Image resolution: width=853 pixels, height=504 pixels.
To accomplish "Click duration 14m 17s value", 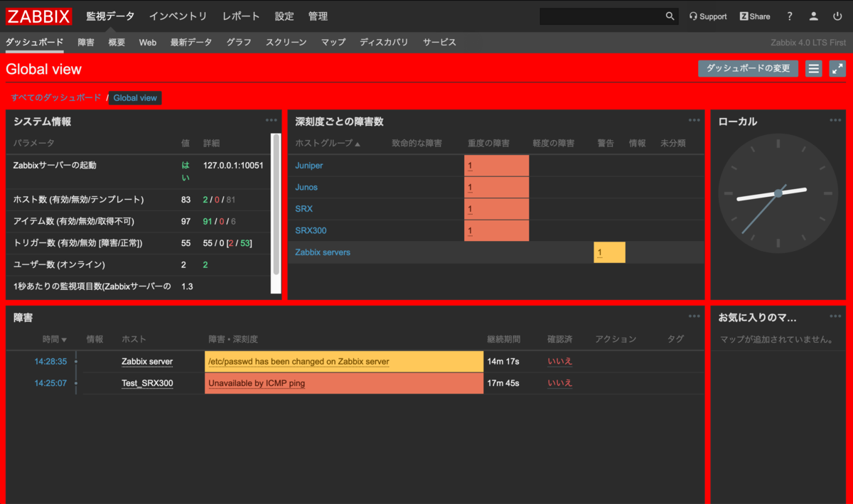I will tap(503, 361).
